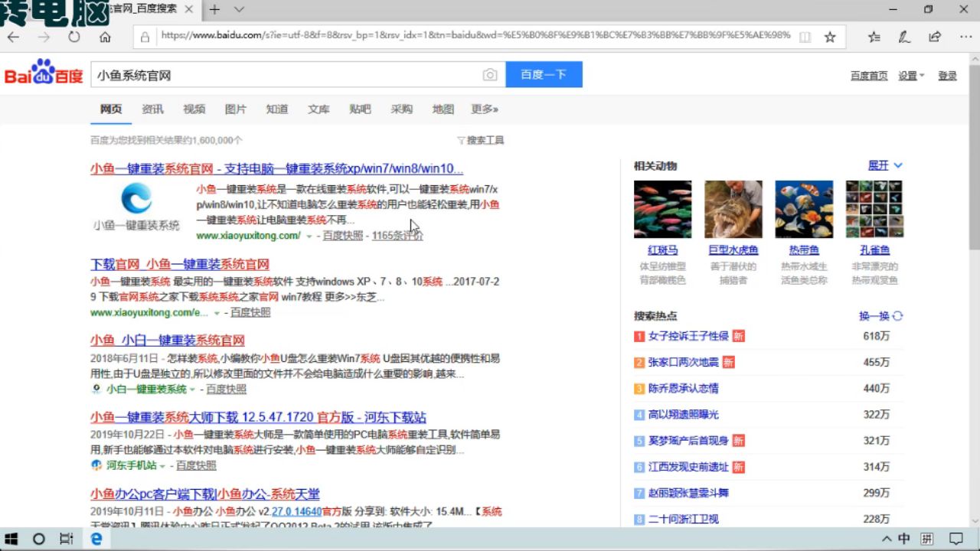Open result 小鱼_小白一键重装系统官网
The width and height of the screenshot is (980, 551).
pyautogui.click(x=168, y=341)
